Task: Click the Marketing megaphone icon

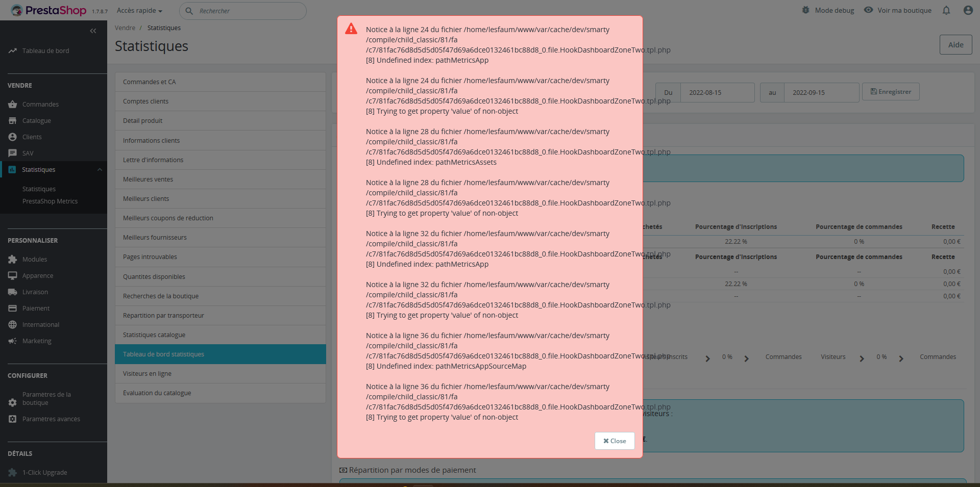Action: (13, 341)
